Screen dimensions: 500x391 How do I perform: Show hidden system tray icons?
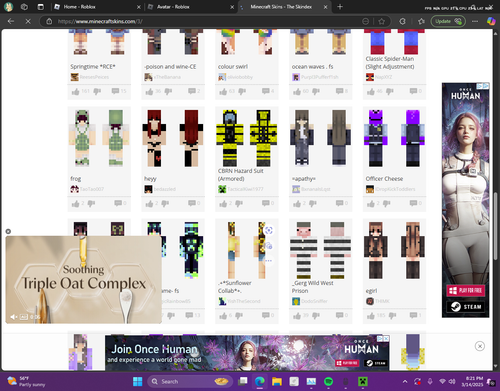(x=405, y=381)
